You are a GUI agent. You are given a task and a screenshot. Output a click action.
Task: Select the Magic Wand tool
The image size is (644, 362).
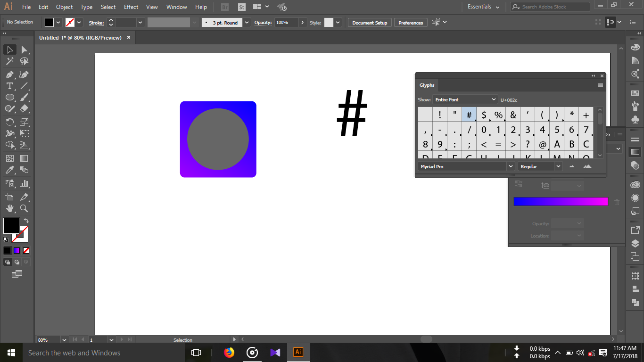coord(9,61)
